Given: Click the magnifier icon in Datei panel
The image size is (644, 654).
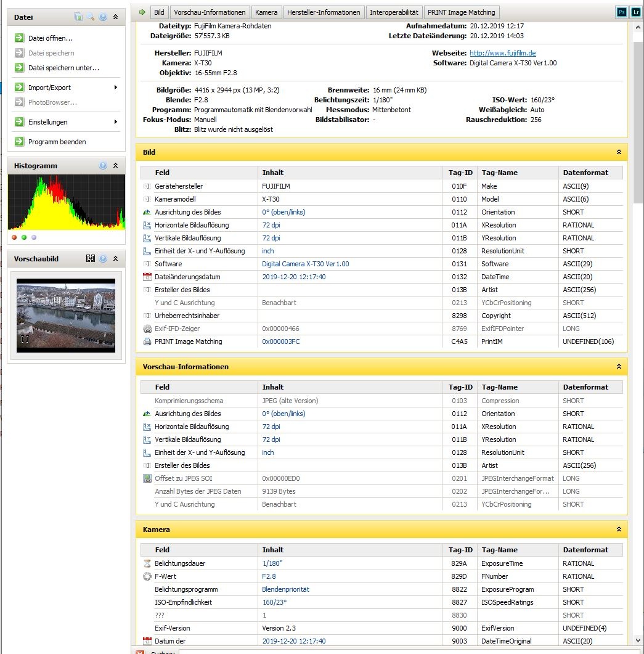Looking at the screenshot, I should click(90, 17).
